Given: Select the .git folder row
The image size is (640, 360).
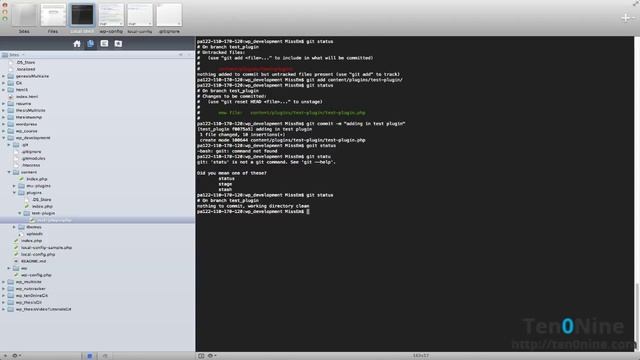Looking at the screenshot, I should pos(97,145).
